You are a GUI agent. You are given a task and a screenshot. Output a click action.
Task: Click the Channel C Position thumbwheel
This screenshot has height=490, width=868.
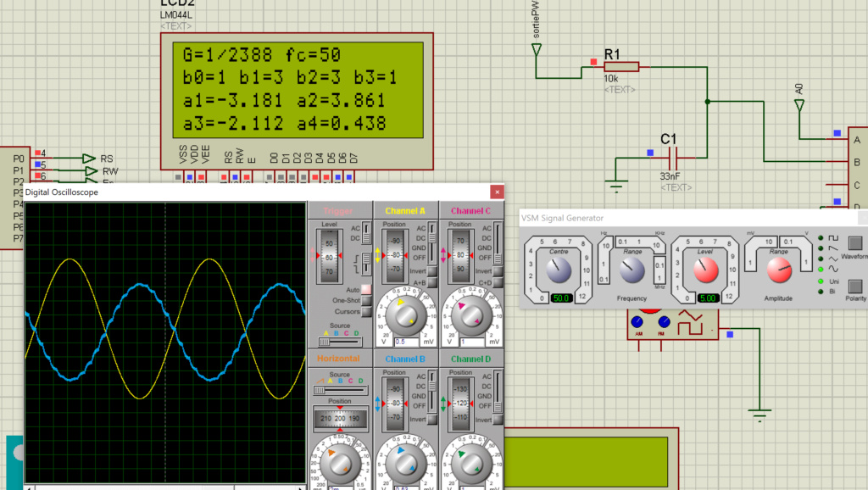pyautogui.click(x=460, y=255)
